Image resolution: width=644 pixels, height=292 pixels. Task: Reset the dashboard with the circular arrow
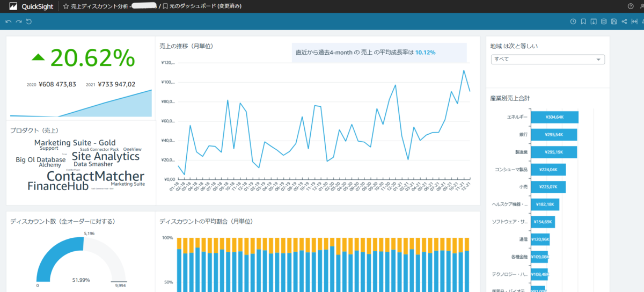pyautogui.click(x=28, y=21)
